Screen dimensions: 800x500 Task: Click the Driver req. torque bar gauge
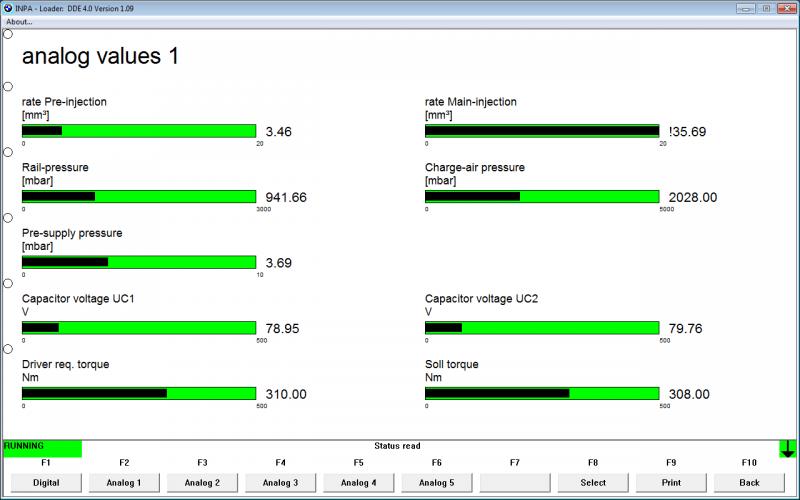139,394
